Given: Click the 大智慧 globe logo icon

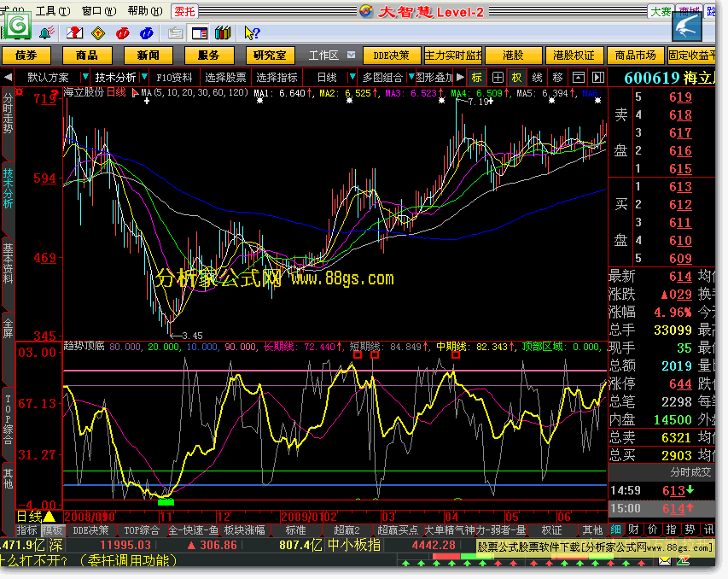Looking at the screenshot, I should [366, 11].
